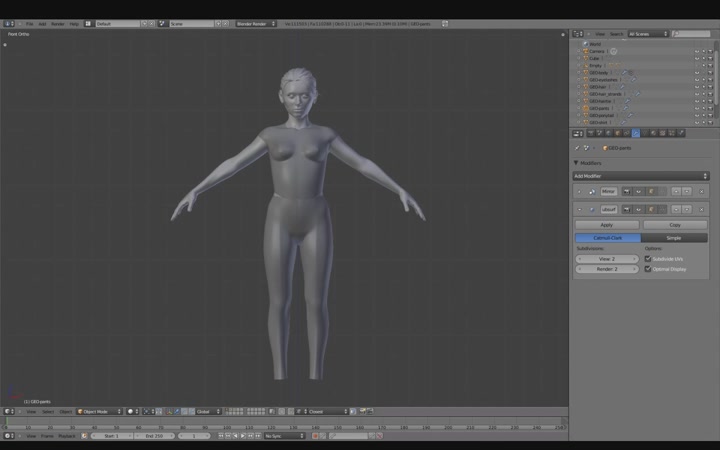Open the Add menu in top bar
Screen dimensions: 720x450
(42, 23)
